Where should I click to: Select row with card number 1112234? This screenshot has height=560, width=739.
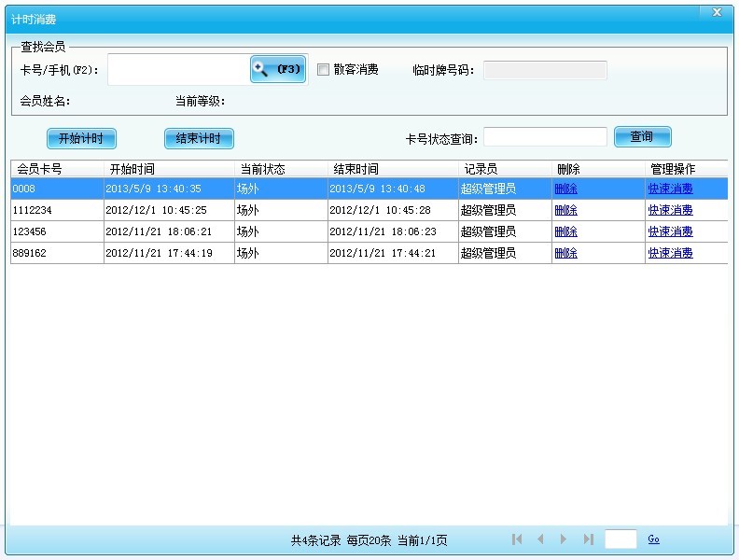[x=369, y=210]
